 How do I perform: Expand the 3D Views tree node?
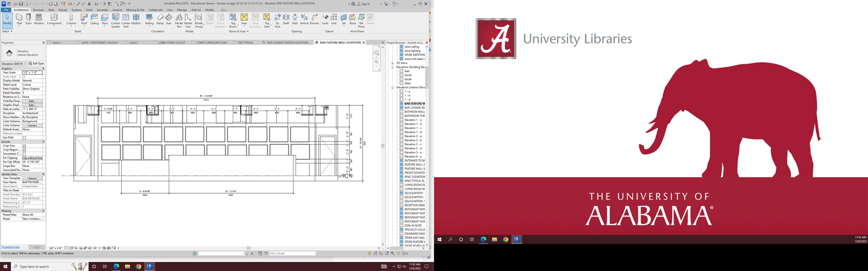point(393,63)
